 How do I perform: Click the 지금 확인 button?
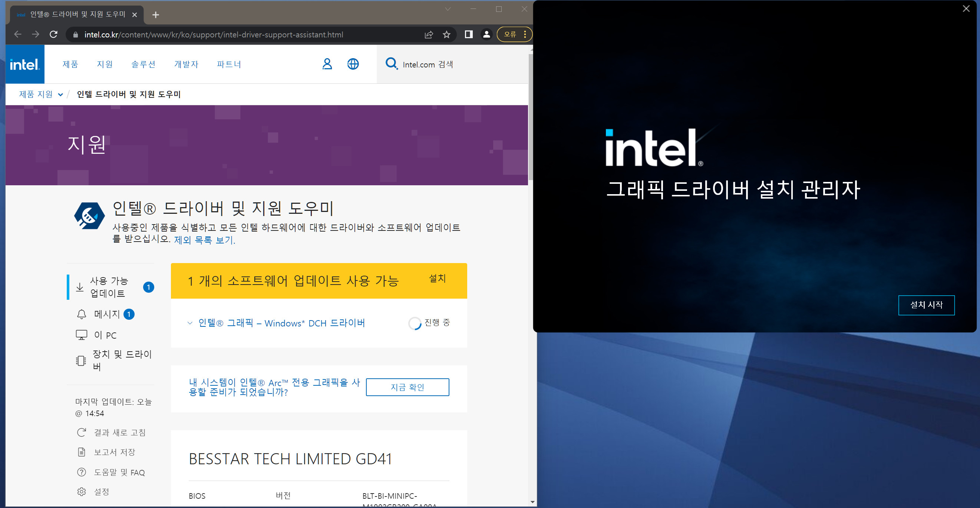click(x=407, y=387)
